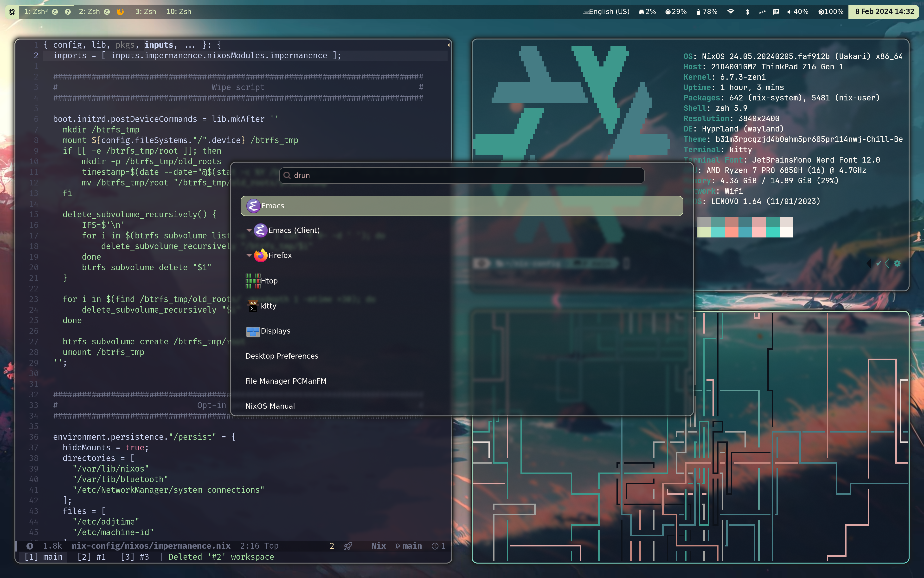Toggle the zzz idle inhibitor icon
The width and height of the screenshot is (924, 578).
coord(762,12)
